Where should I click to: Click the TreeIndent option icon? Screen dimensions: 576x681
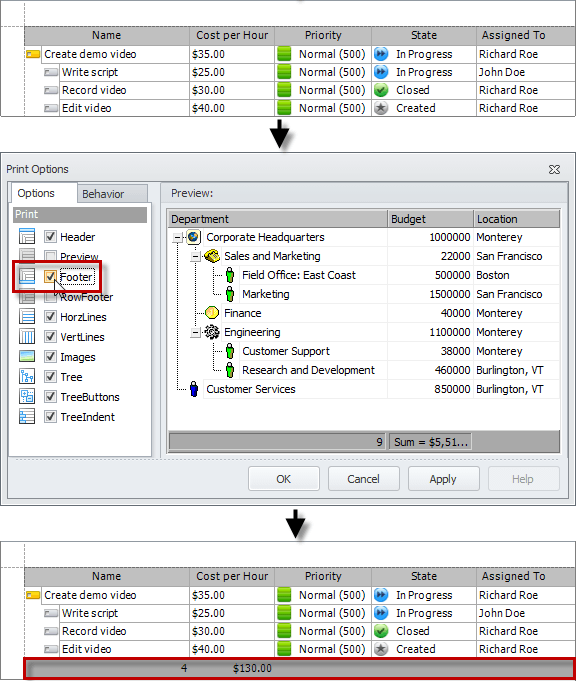tap(27, 417)
